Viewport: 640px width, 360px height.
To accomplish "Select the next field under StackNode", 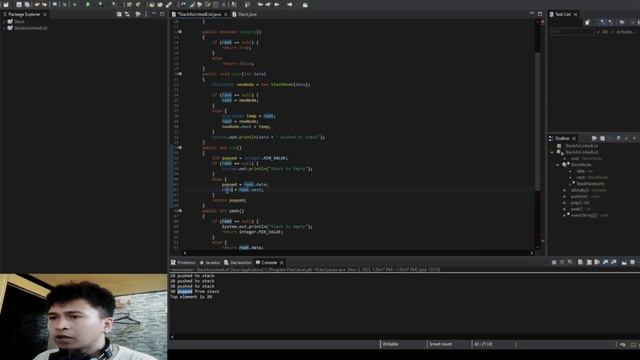I will [592, 178].
